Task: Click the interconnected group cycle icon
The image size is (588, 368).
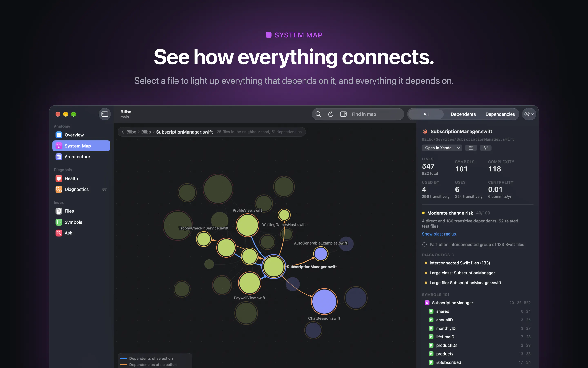Action: 424,245
